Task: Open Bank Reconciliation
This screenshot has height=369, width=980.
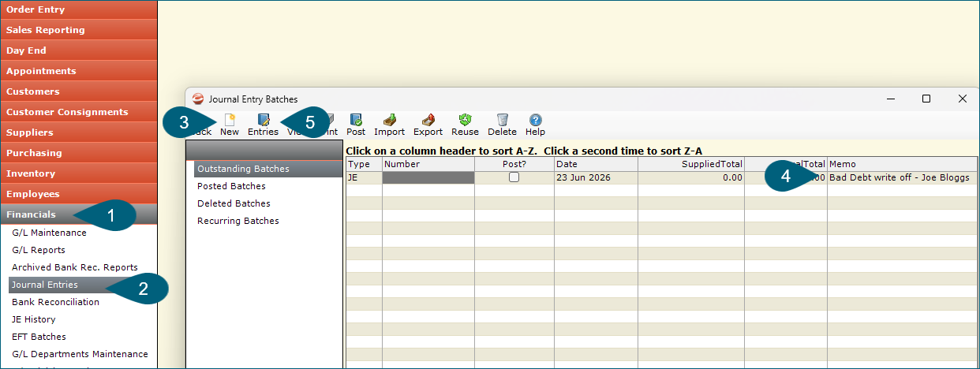Action: click(x=55, y=302)
